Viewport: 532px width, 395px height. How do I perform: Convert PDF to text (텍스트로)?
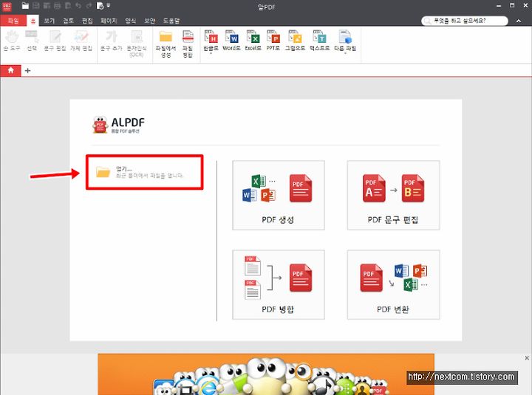319,41
